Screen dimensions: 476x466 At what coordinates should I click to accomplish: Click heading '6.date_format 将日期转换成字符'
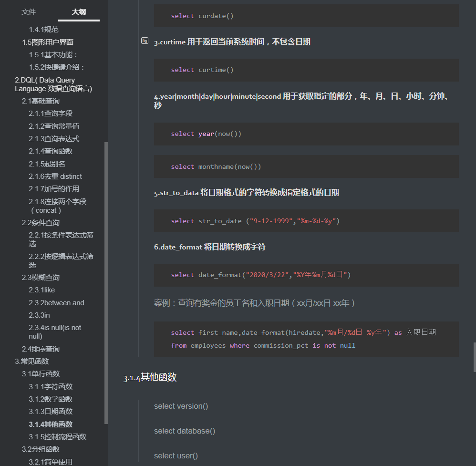(209, 247)
